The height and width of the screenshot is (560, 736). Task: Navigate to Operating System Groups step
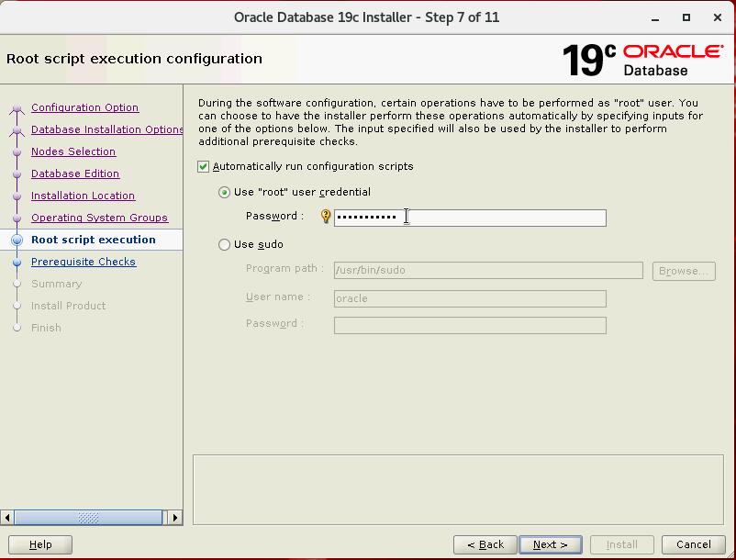(x=99, y=218)
